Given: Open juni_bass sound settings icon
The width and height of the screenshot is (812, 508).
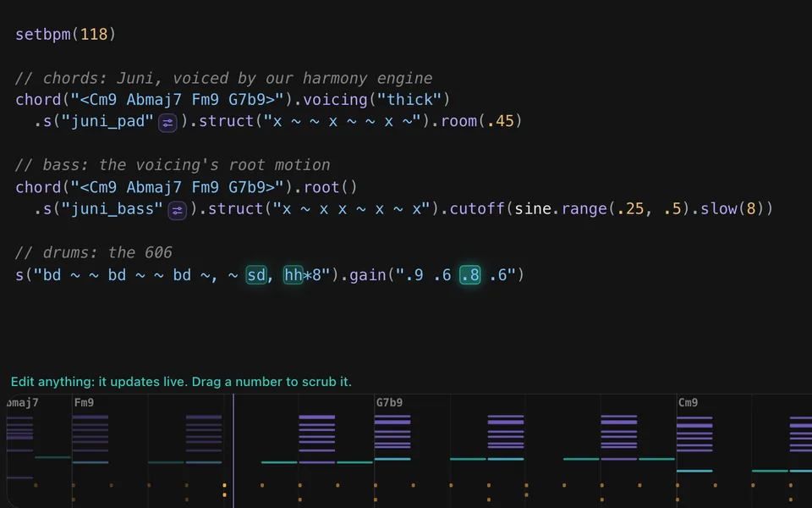Looking at the screenshot, I should click(177, 211).
